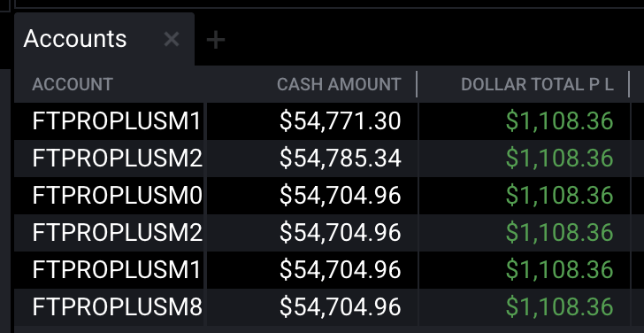Click $54,704.96 in the FTPROPLUSM8 row
The height and width of the screenshot is (333, 644).
(340, 307)
